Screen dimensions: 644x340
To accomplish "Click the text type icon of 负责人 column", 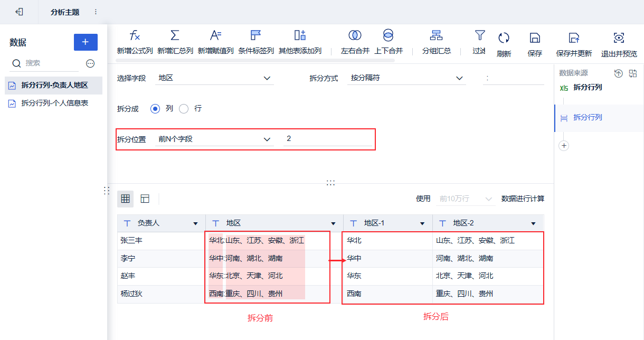I will point(127,224).
